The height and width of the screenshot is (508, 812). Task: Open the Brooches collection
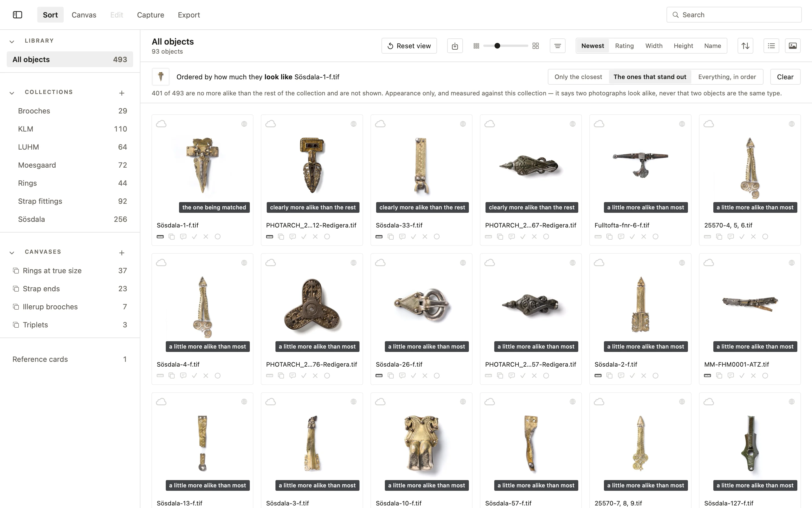pos(70,111)
